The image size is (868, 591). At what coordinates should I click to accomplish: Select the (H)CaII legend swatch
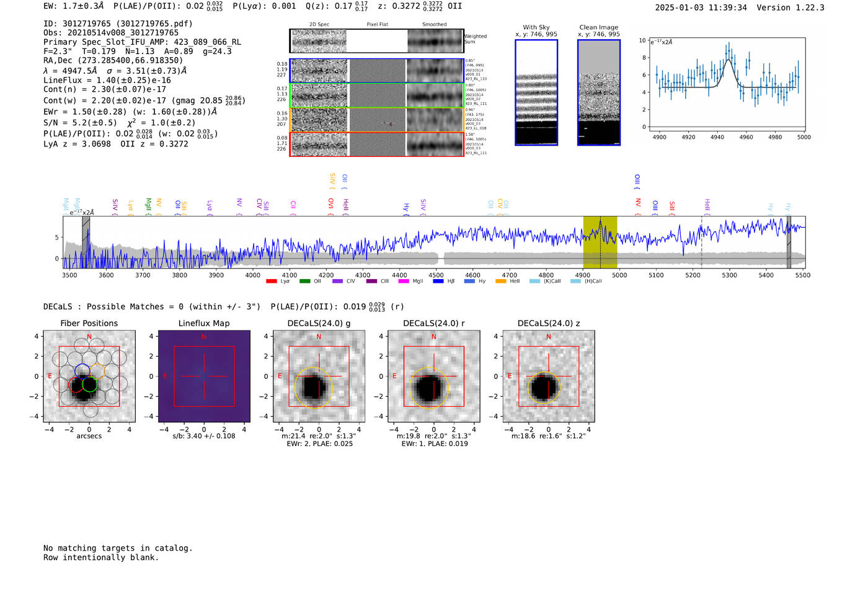575,281
